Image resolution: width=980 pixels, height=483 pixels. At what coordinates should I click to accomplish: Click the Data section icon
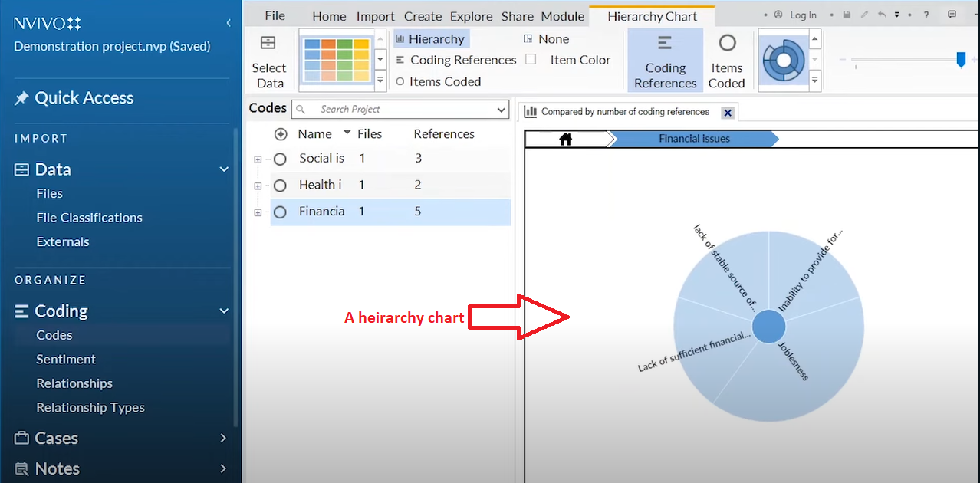(21, 169)
